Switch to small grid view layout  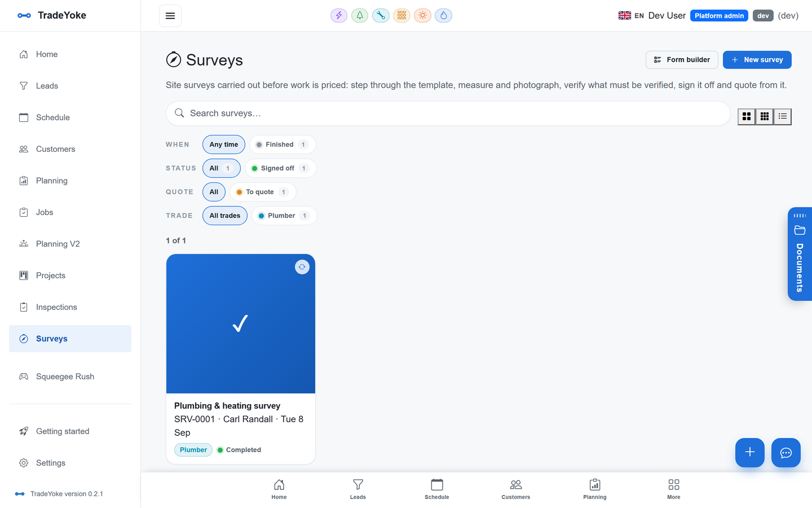(765, 116)
